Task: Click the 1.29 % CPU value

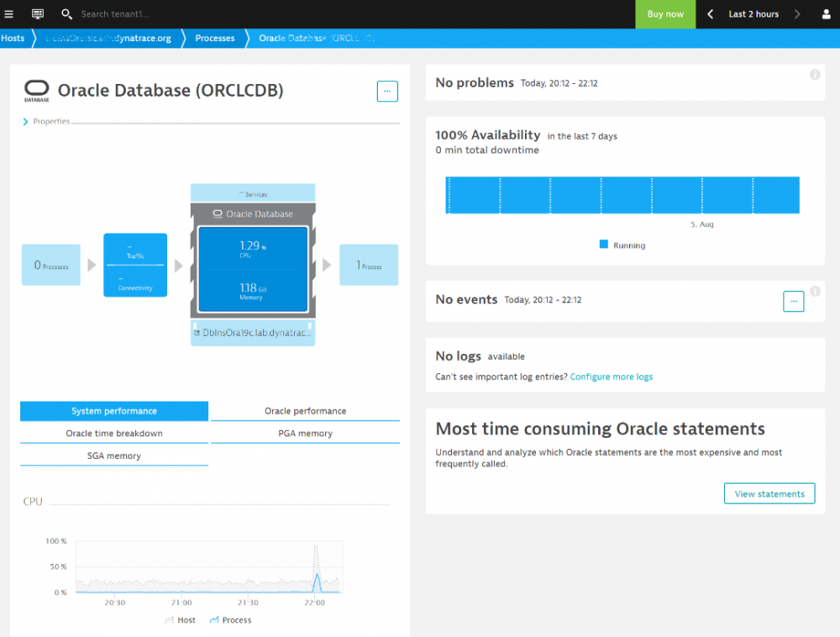Action: (x=252, y=248)
